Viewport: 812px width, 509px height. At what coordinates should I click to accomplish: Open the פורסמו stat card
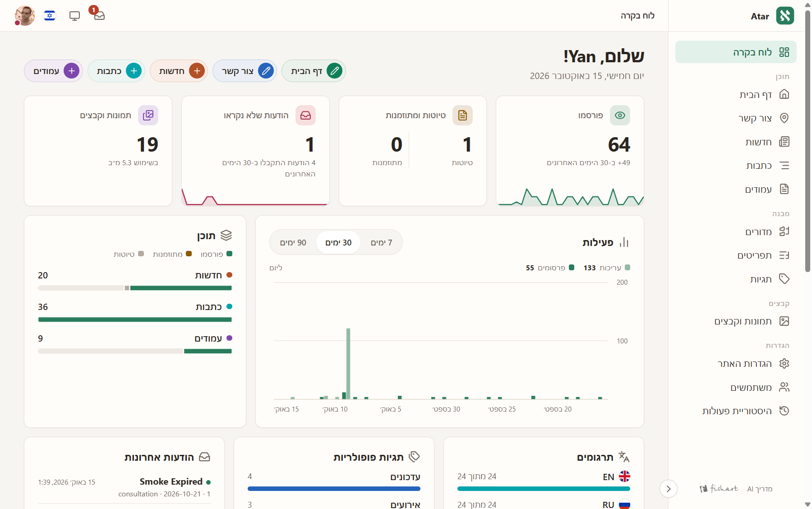pyautogui.click(x=570, y=151)
